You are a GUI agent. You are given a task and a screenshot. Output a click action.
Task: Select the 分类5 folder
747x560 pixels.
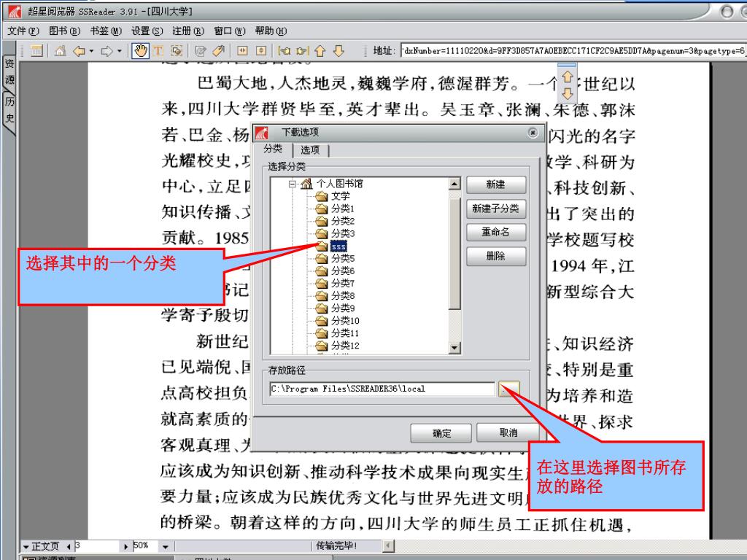(x=343, y=259)
